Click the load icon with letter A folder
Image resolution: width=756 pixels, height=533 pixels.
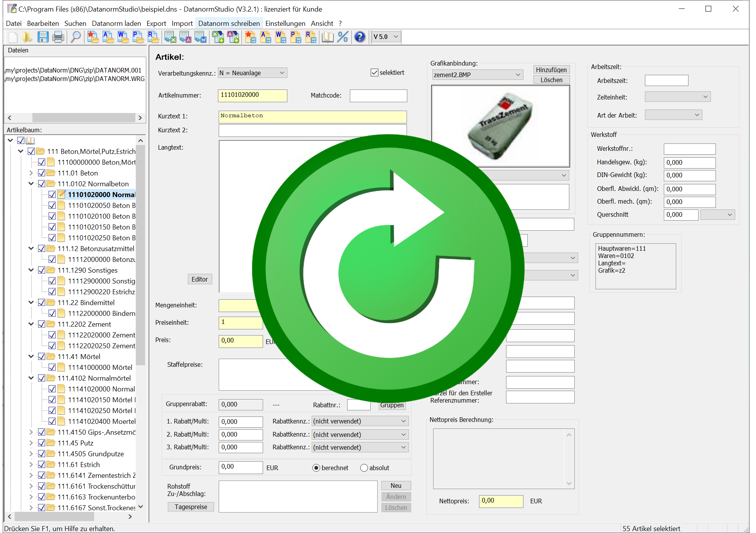coord(108,37)
